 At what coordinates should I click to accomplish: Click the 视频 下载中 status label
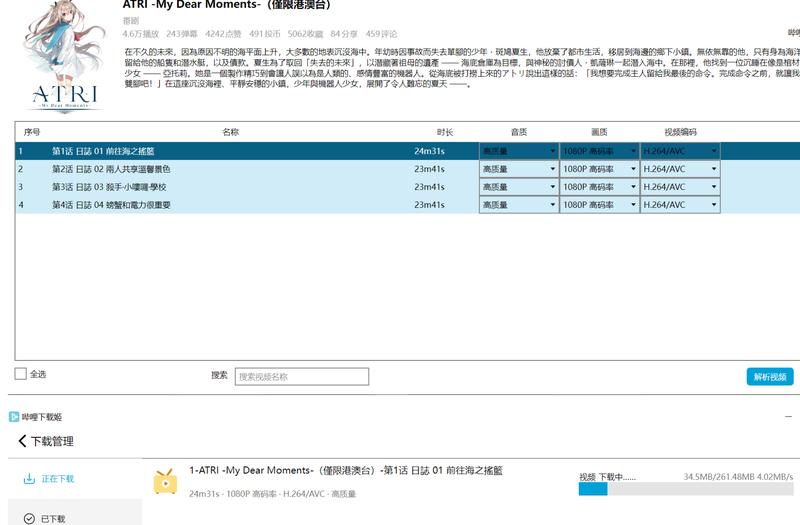pyautogui.click(x=607, y=477)
